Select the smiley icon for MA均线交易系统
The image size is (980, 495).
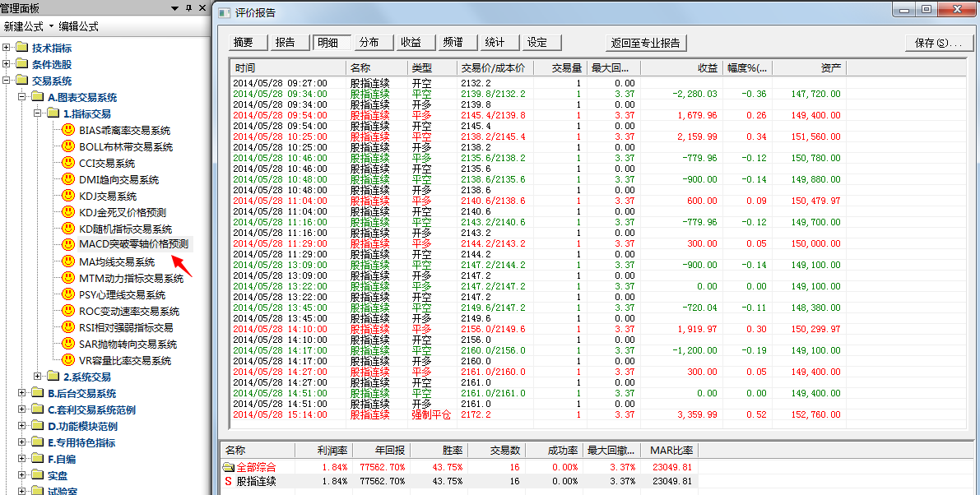(x=68, y=262)
